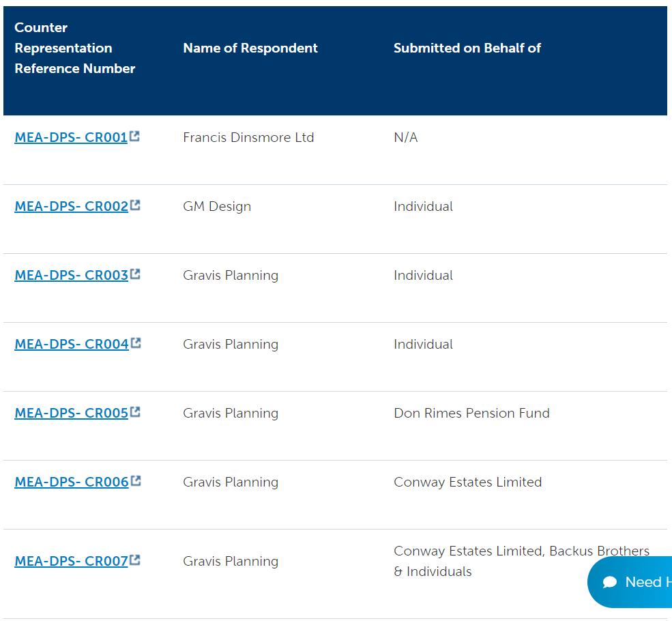Click the chat bubble icon
The image size is (672, 621).
609,582
